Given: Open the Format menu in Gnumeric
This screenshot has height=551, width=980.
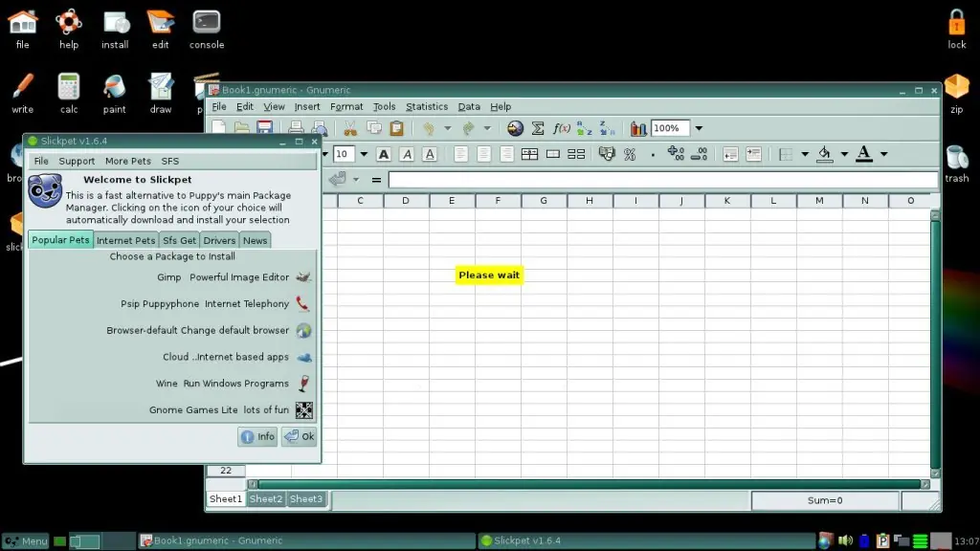Looking at the screenshot, I should [346, 107].
